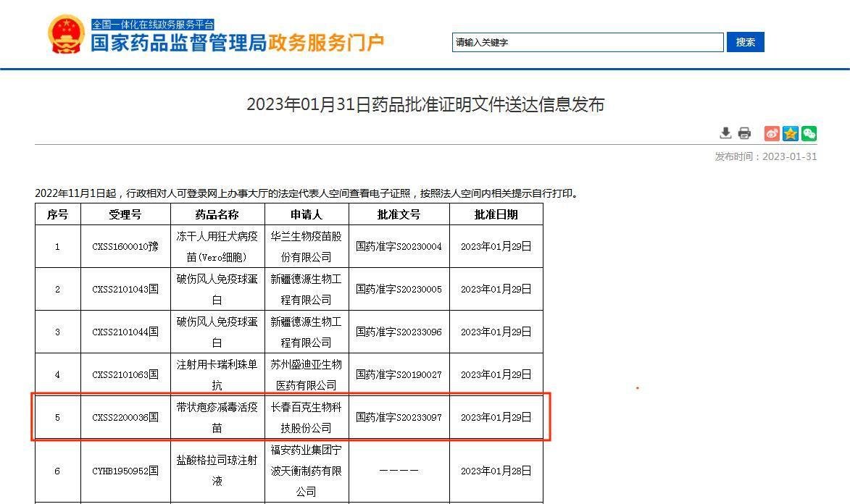
Task: Click drug name 盐酸格拉司琼注射液
Action: (x=217, y=471)
